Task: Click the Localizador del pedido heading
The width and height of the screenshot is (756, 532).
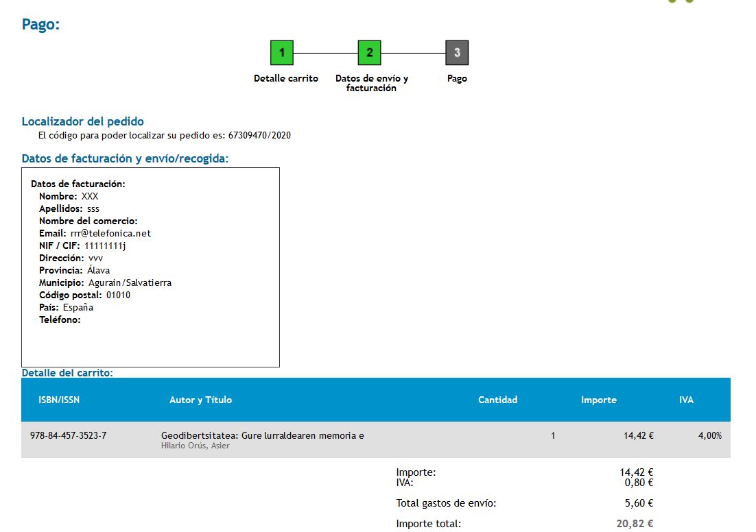Action: pyautogui.click(x=83, y=121)
